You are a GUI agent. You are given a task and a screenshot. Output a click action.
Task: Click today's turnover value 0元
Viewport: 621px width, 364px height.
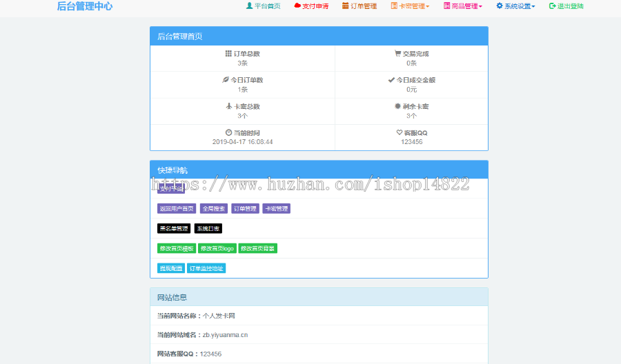point(411,90)
